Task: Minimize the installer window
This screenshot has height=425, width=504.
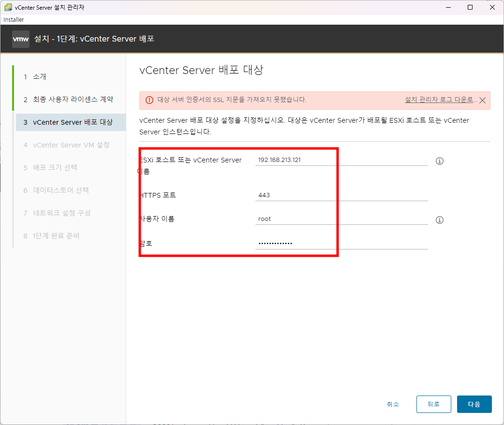Action: tap(448, 7)
